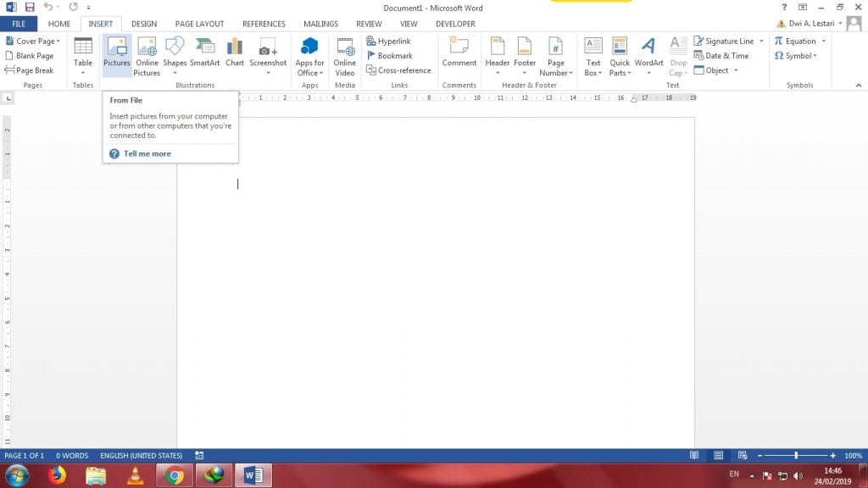The image size is (868, 488).
Task: Click the WordArt icon
Action: click(x=648, y=57)
